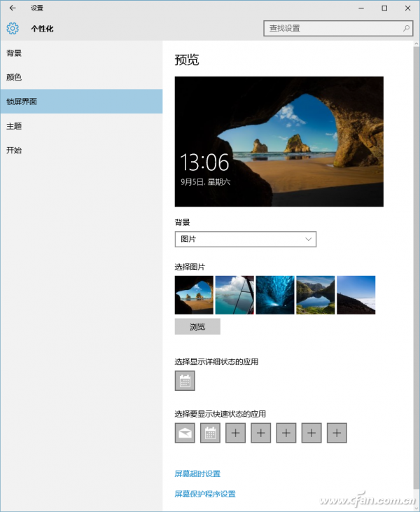Choose the blue ice cave thumbnail
Viewport: 420px width, 512px height.
[275, 295]
